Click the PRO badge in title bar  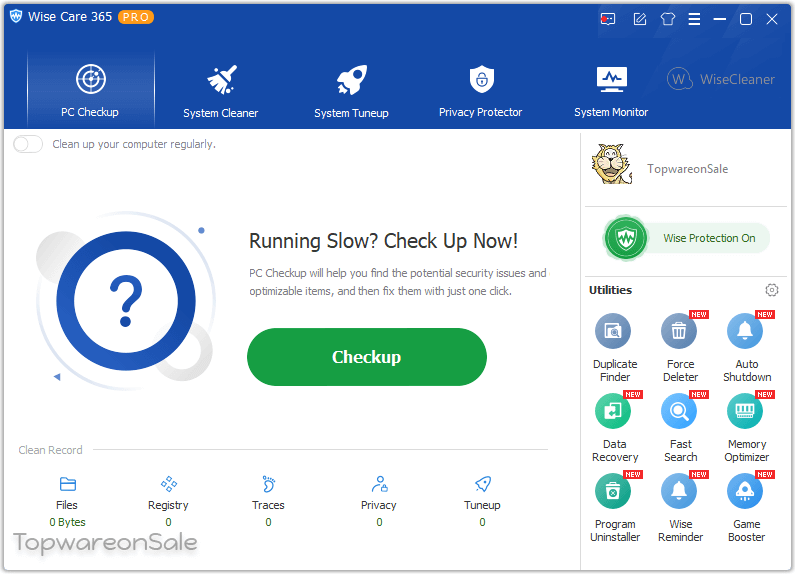pos(136,17)
